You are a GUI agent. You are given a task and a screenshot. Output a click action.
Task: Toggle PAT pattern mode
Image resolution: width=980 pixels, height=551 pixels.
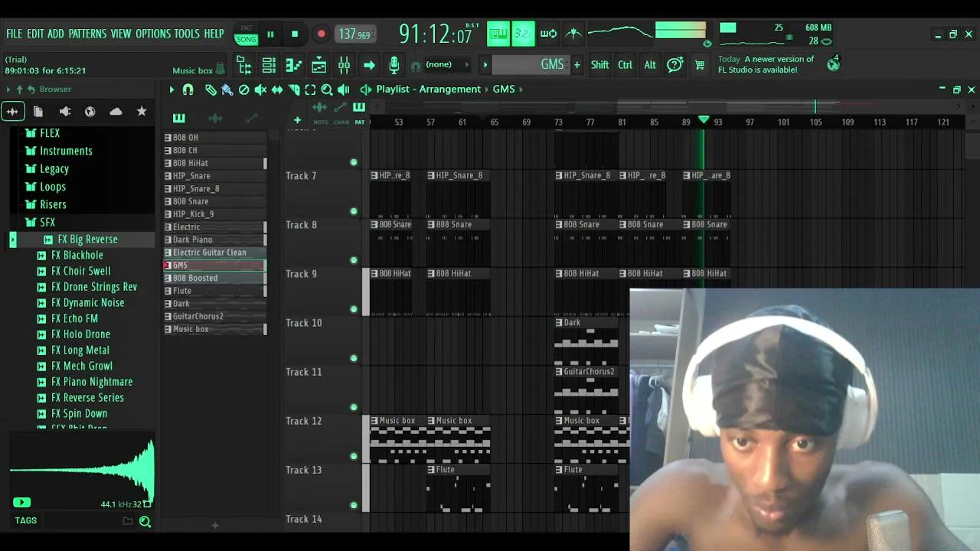(x=247, y=28)
